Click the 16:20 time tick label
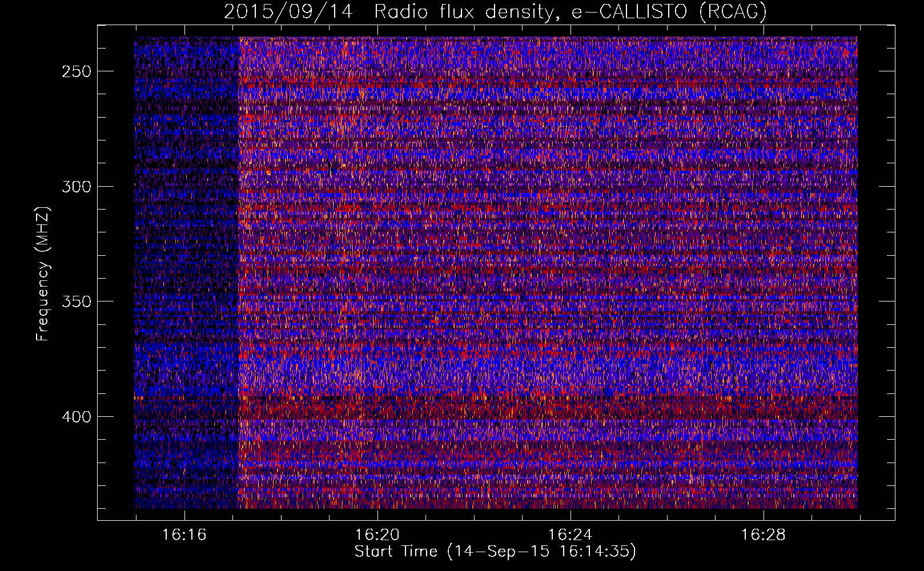This screenshot has height=571, width=924. tap(377, 535)
